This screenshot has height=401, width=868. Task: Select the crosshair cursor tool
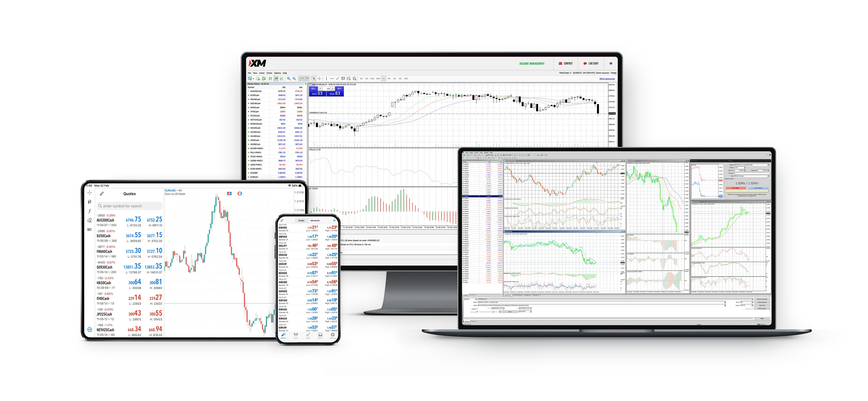coord(320,78)
